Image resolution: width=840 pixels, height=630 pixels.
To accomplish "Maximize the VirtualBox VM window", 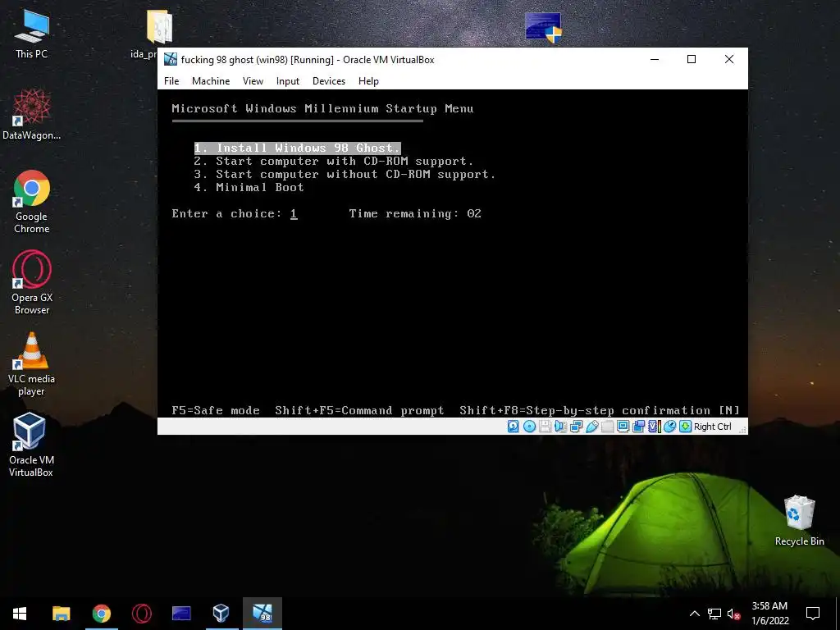I will pos(692,59).
